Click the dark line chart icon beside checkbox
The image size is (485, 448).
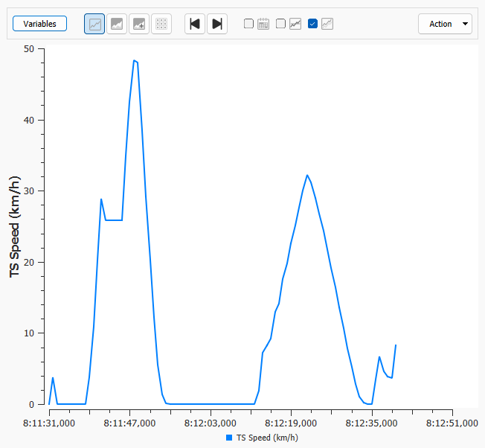(x=295, y=24)
